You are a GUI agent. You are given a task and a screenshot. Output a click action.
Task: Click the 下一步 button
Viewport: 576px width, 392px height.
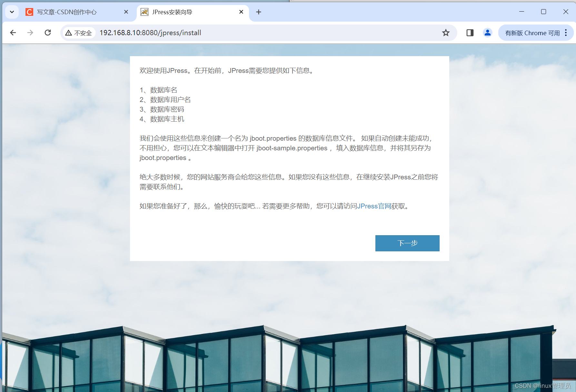407,243
